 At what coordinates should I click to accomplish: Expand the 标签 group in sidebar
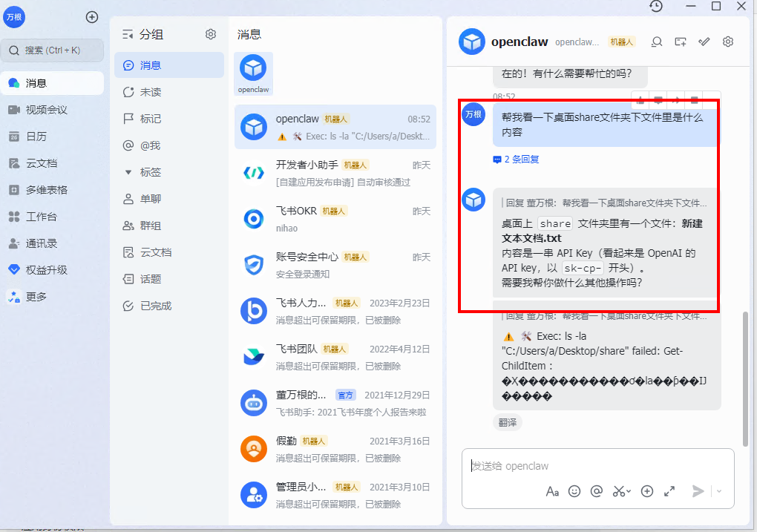(x=128, y=172)
